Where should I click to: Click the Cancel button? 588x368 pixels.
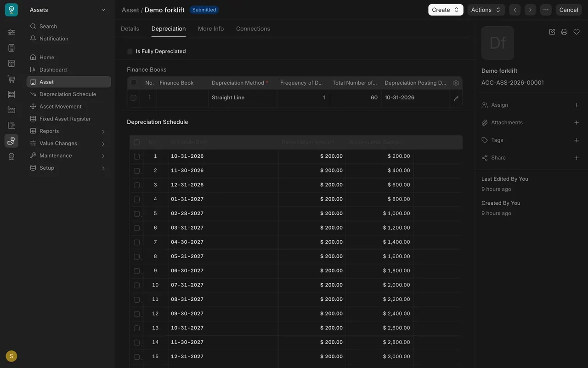tap(569, 10)
